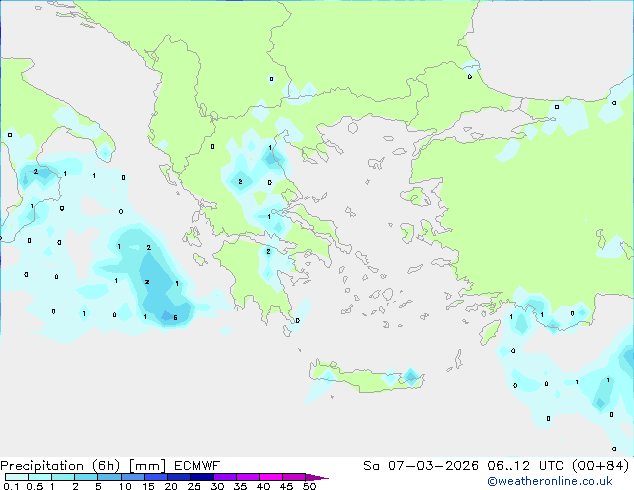Click the legend label "35"

240,486
